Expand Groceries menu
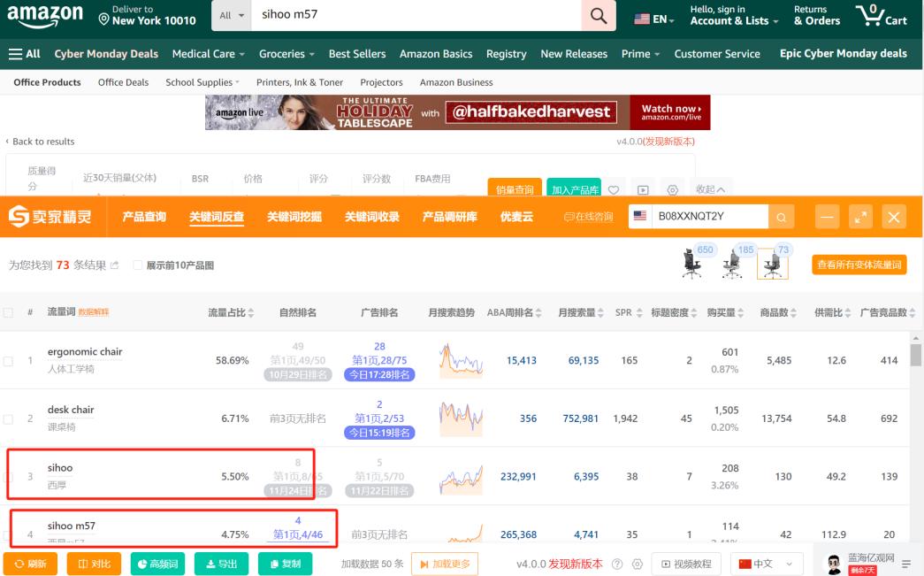Viewport: 924px width, 576px height. point(287,54)
